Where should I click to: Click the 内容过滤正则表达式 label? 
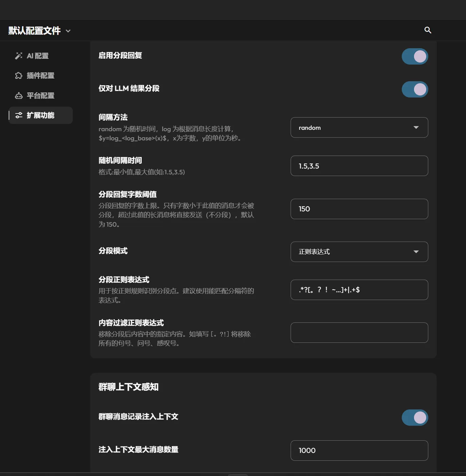(131, 323)
